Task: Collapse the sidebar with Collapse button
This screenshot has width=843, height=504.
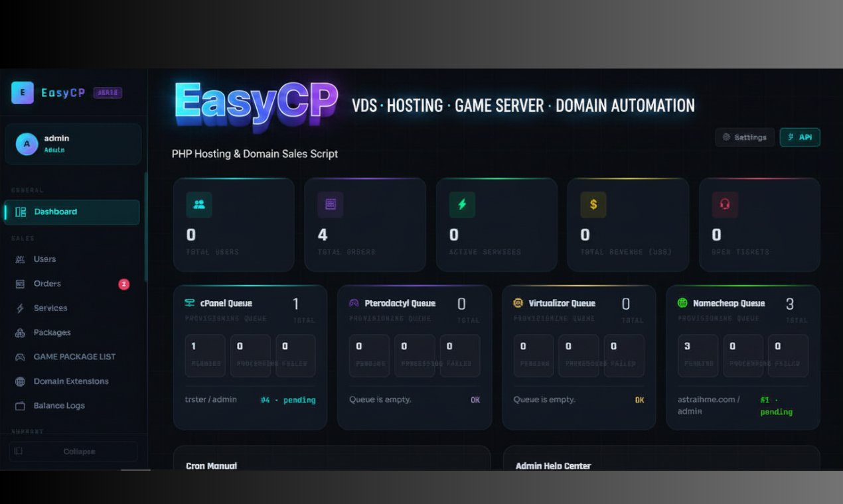Action: (x=73, y=452)
